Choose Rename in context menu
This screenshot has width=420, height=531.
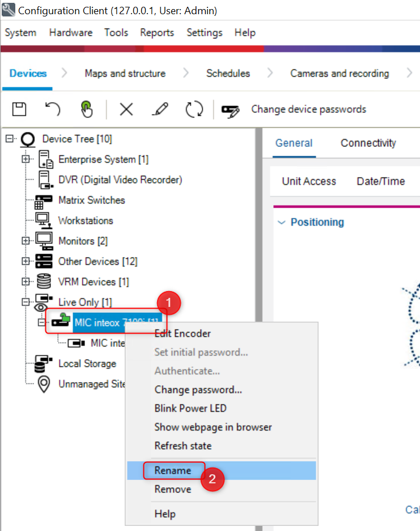222,470
